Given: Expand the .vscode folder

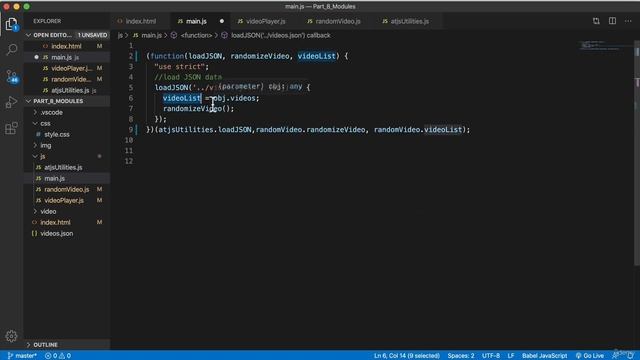Looking at the screenshot, I should 51,112.
